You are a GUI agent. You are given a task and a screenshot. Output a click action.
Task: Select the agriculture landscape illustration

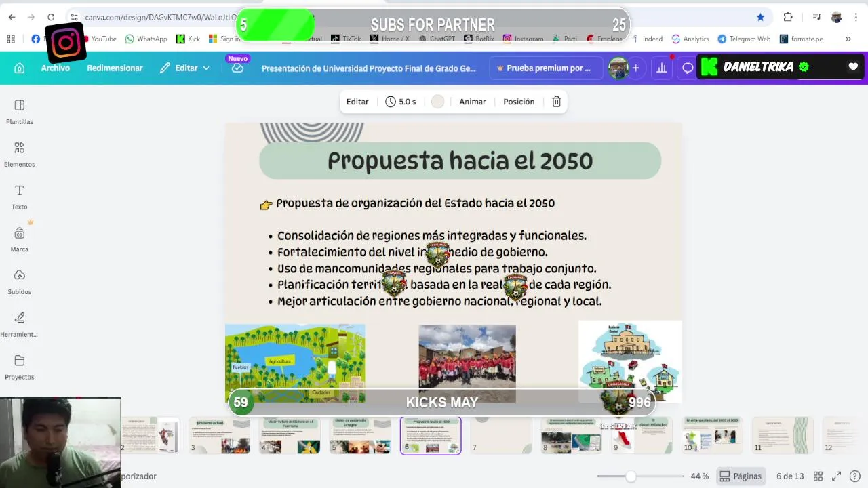pos(295,363)
